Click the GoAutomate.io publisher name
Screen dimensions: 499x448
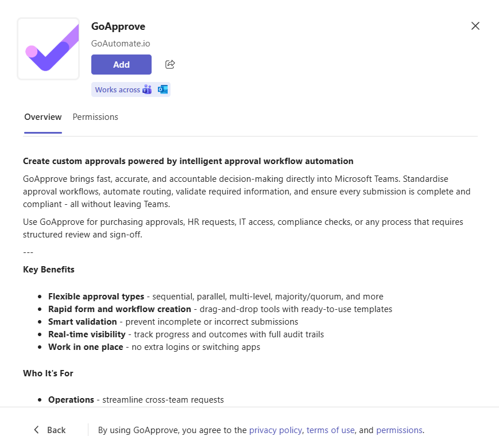(121, 43)
